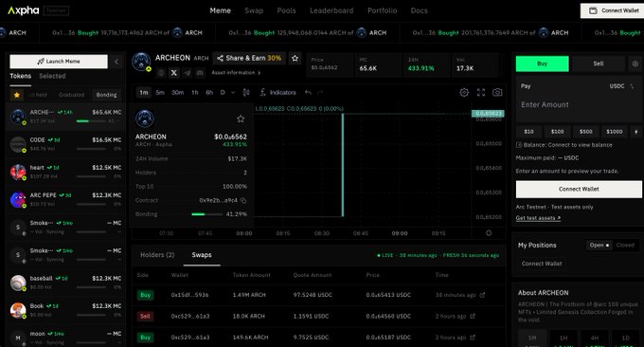Toggle the Graduated tokens filter
This screenshot has width=644, height=347.
tap(71, 95)
